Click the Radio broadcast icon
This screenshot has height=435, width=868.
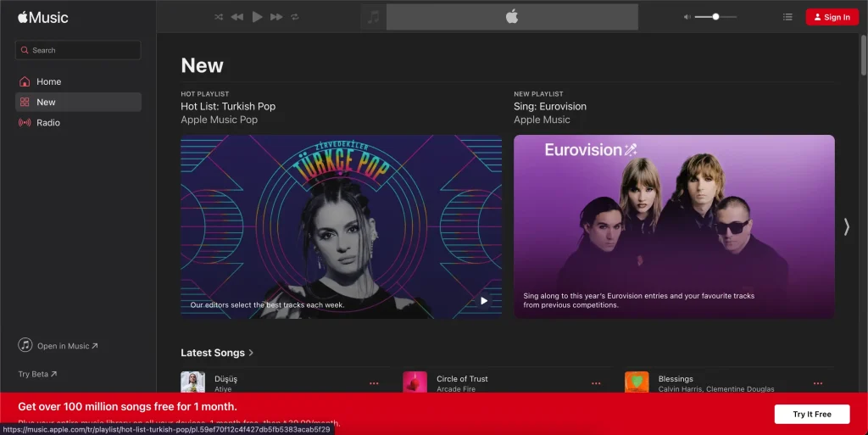click(25, 122)
